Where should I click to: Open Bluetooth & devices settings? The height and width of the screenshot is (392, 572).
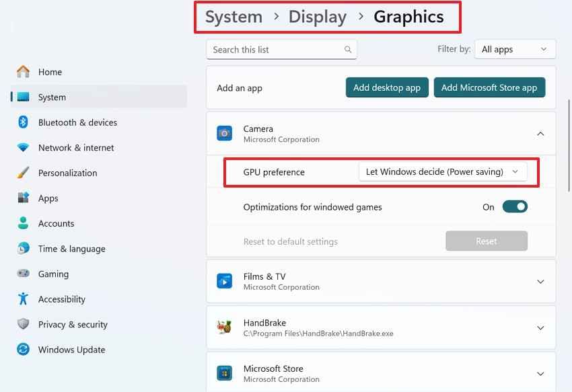click(98, 122)
